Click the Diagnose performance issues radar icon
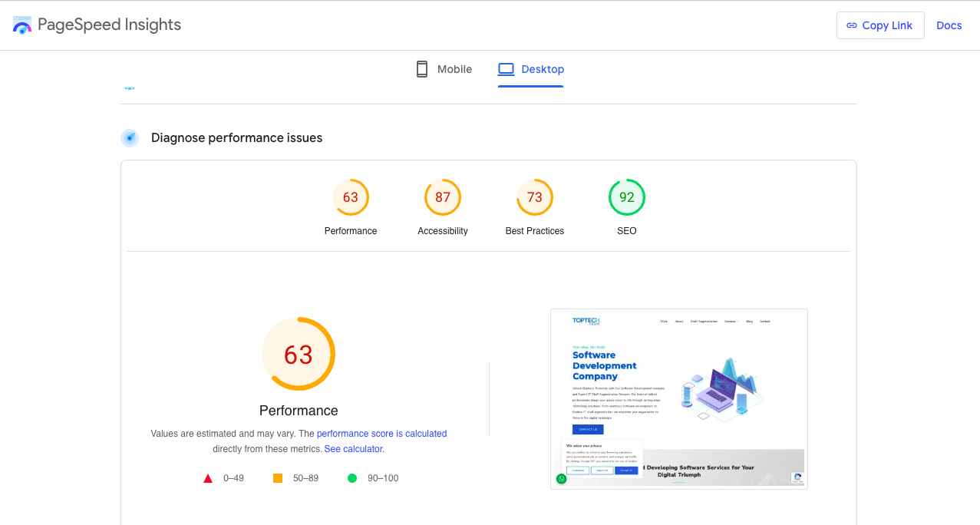Viewport: 980px width, 525px height. pos(130,138)
